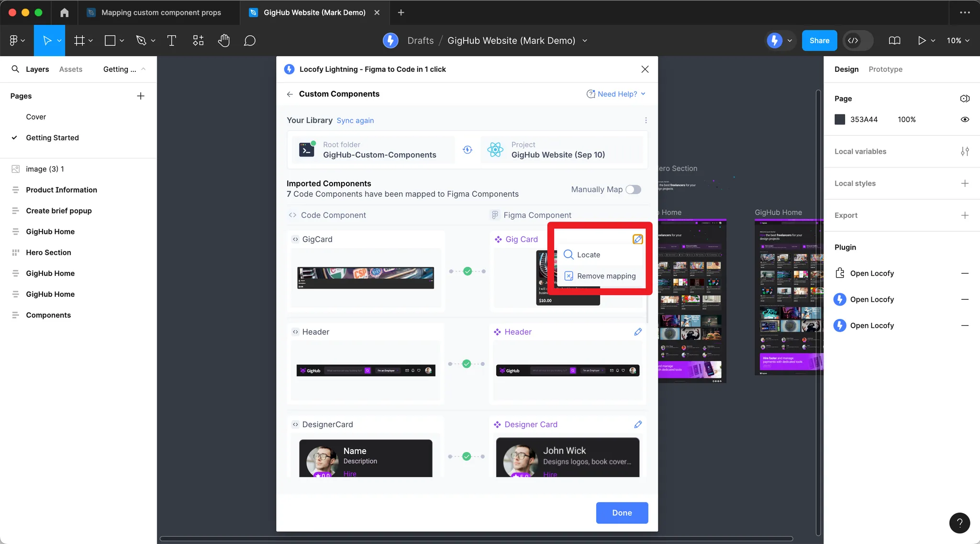Open Local variables settings icon
This screenshot has height=544, width=980.
pyautogui.click(x=965, y=151)
